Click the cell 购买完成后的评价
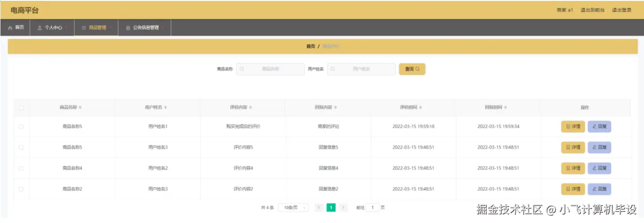The image size is (644, 223). [x=243, y=126]
